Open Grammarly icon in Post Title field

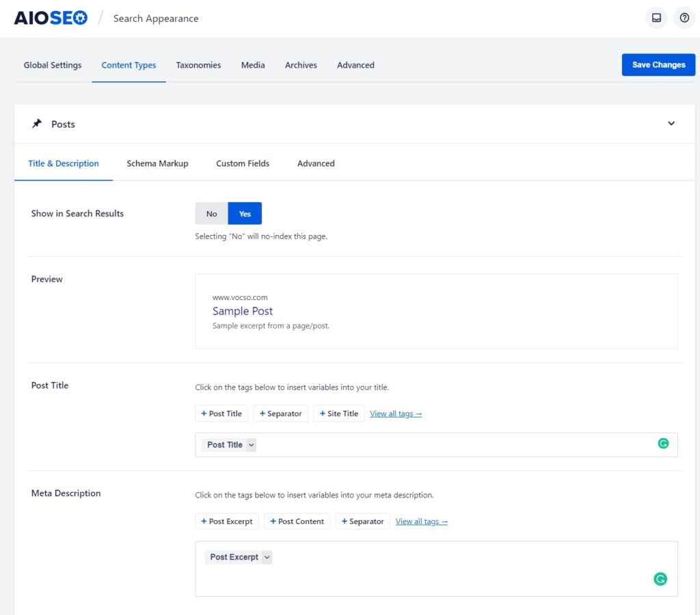point(663,443)
